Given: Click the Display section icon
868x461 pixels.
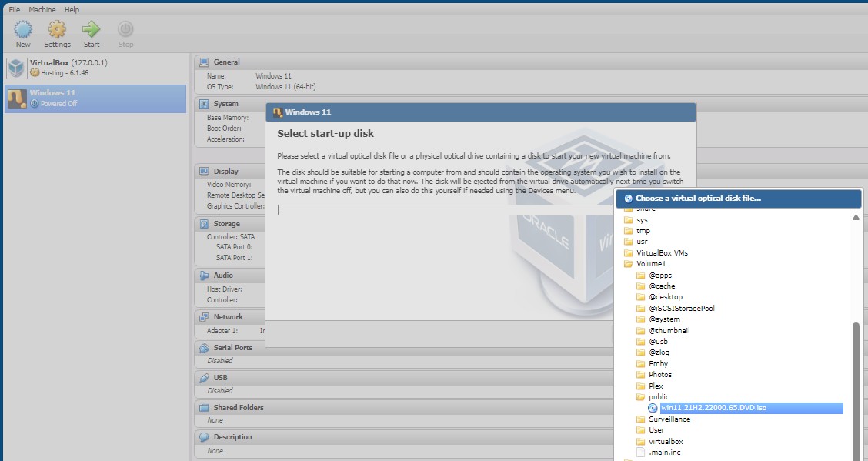Looking at the screenshot, I should tap(204, 171).
